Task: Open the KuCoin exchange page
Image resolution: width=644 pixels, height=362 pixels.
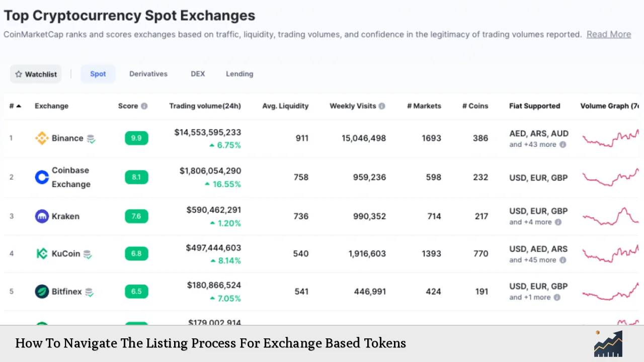Action: point(66,253)
